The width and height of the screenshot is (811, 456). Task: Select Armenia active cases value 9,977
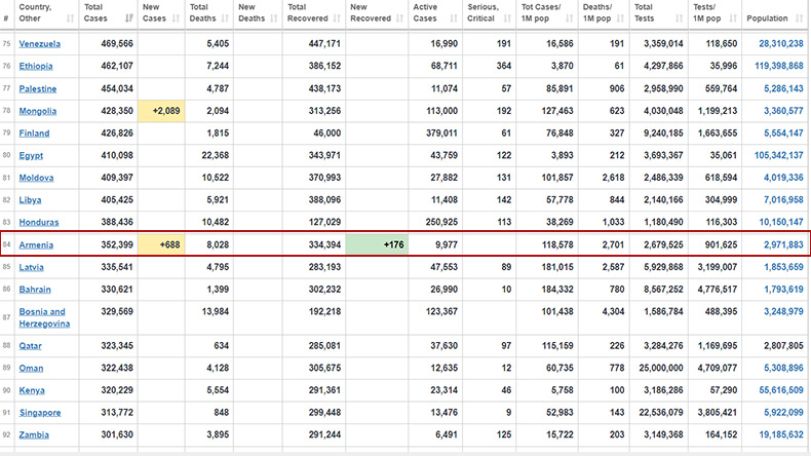coord(446,245)
